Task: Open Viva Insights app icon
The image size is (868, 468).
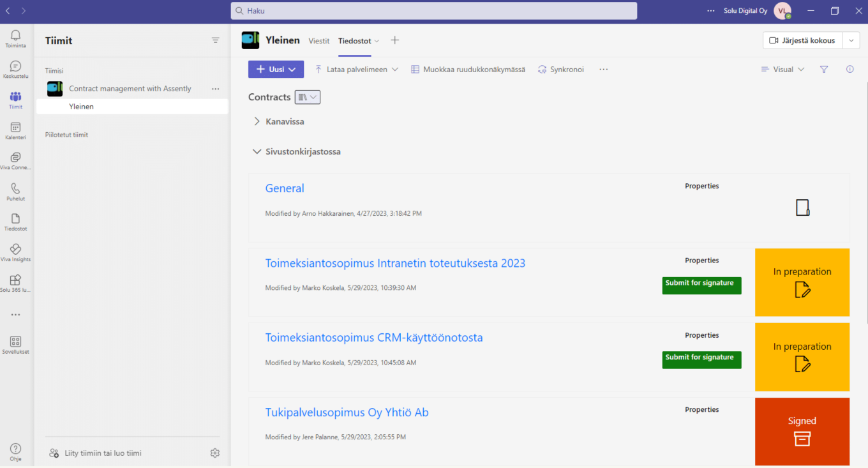Action: coord(15,252)
